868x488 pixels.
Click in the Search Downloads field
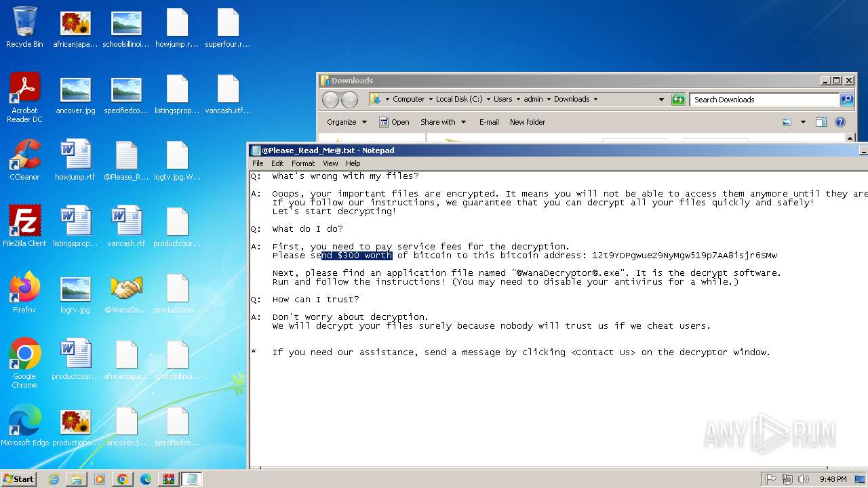764,100
